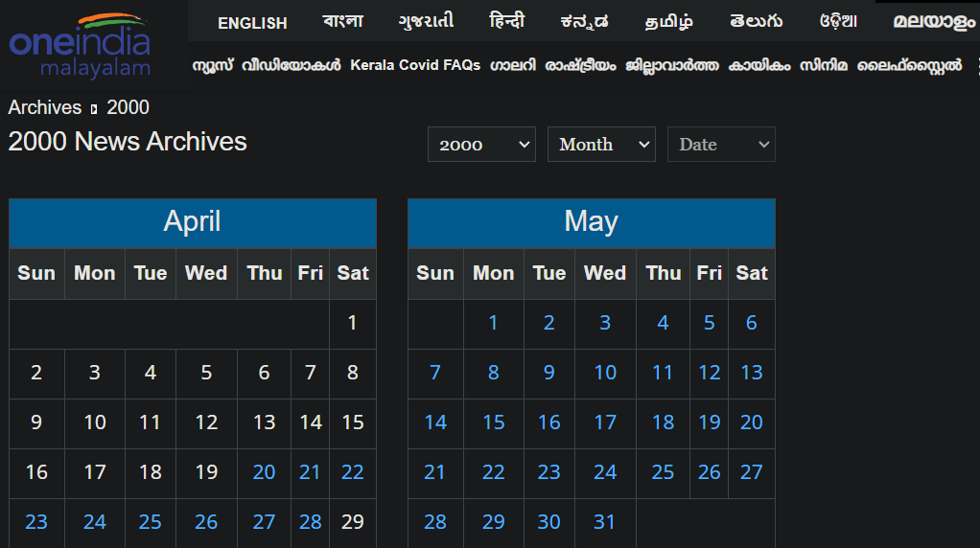Open May 5 archive
Viewport: 980px width, 548px height.
point(709,323)
